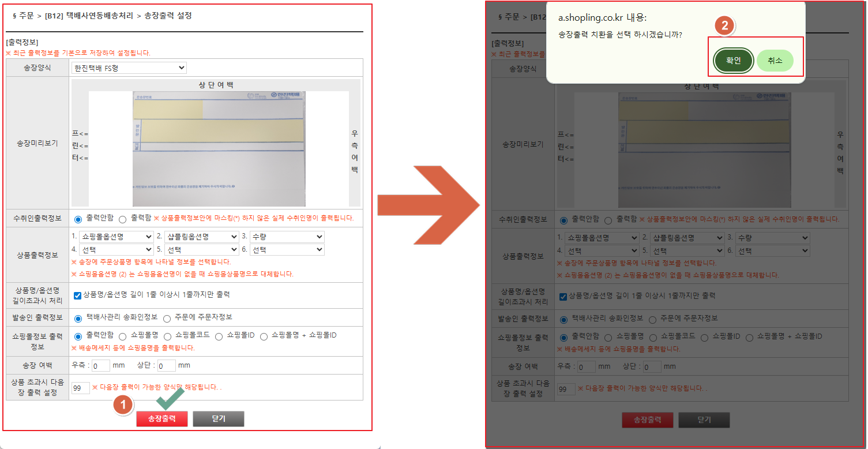Open the sixth 선택 product info dropdown

(x=287, y=250)
